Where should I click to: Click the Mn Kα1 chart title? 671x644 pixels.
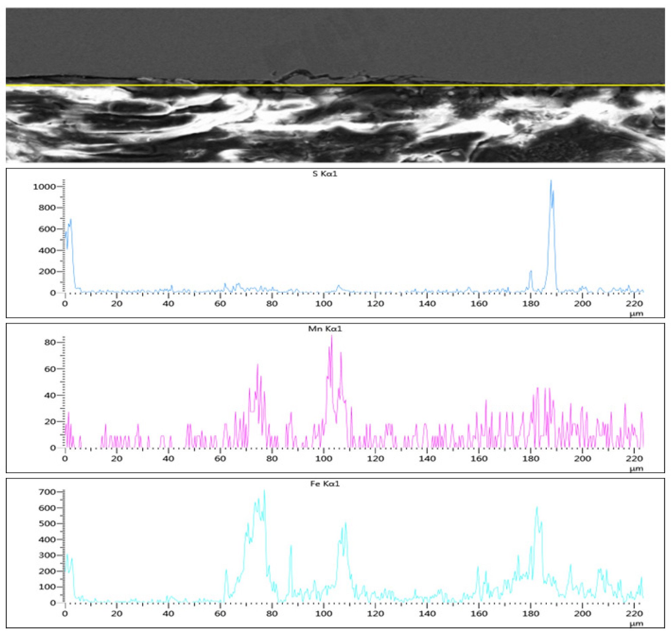click(325, 329)
